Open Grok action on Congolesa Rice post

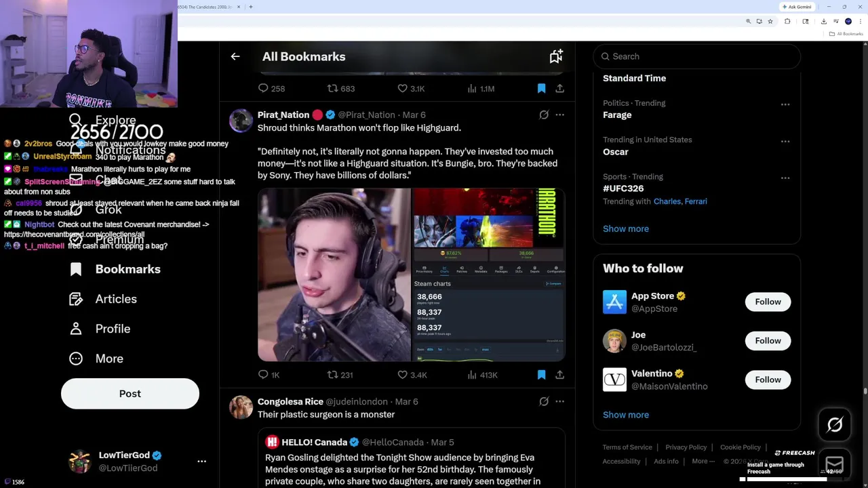[x=544, y=402]
